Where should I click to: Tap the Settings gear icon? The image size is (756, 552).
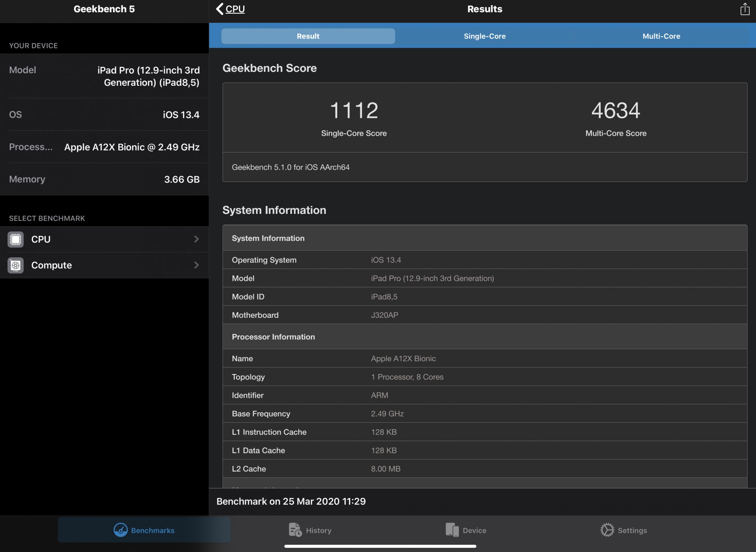coord(607,530)
